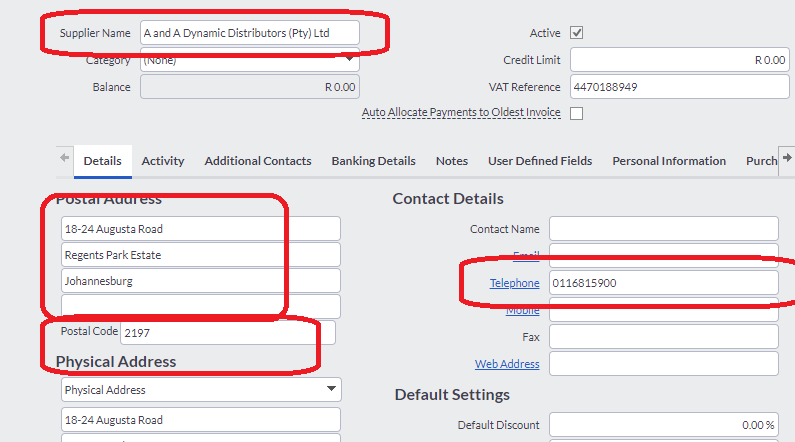Open the User Defined Fields tab
This screenshot has height=442, width=795.
tap(540, 161)
